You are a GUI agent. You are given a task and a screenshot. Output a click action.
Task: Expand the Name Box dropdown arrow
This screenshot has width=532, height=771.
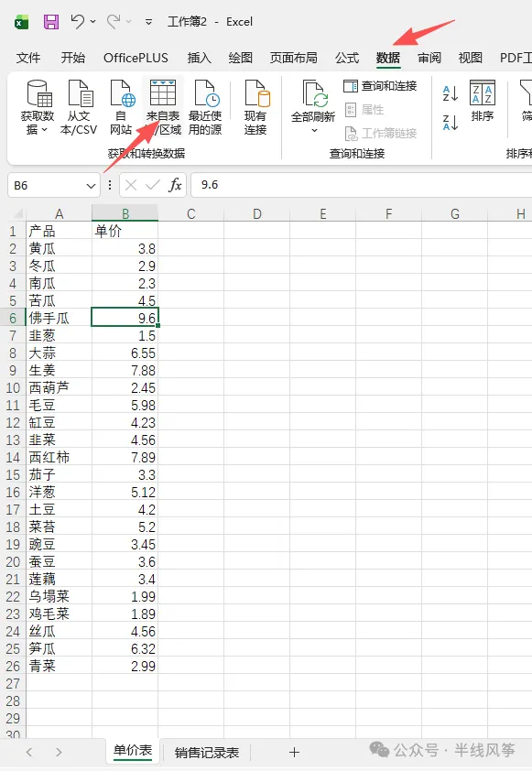click(x=91, y=186)
